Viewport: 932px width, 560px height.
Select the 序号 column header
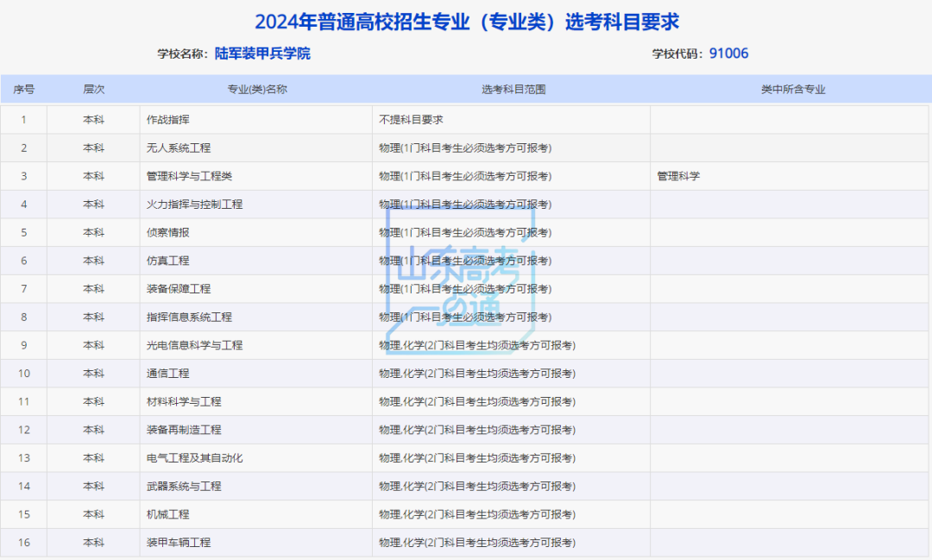(x=23, y=88)
